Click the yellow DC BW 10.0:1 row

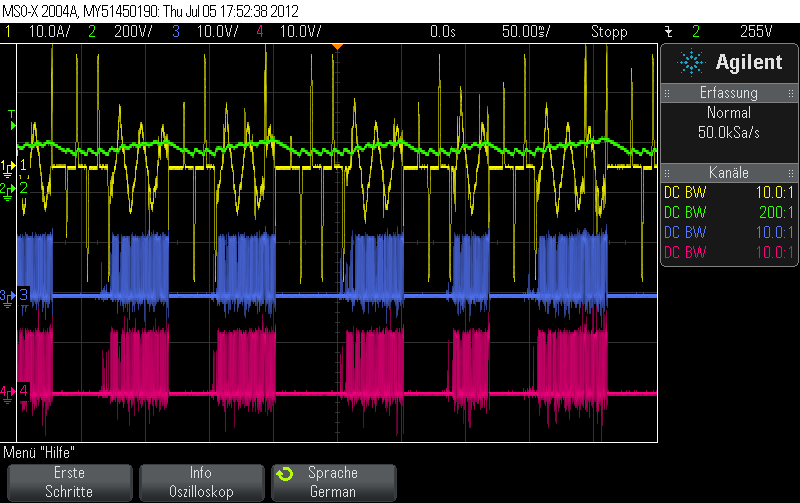pyautogui.click(x=729, y=192)
